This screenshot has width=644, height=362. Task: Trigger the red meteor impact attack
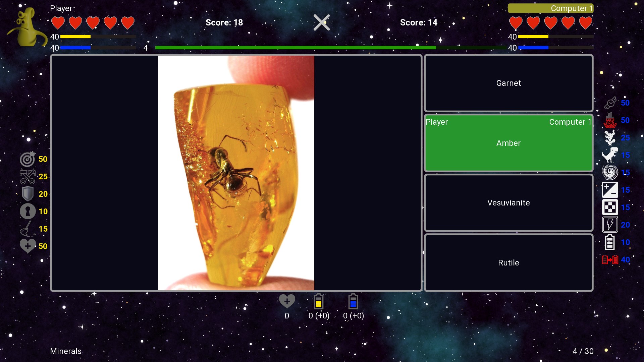point(610,120)
